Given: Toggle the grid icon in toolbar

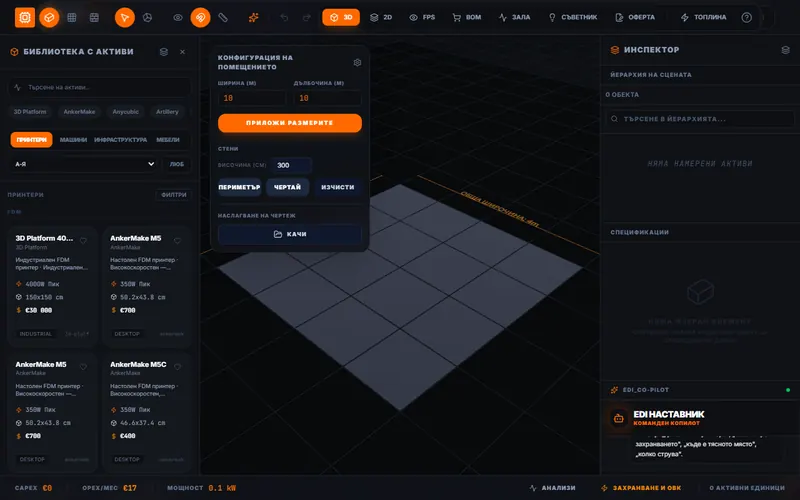Looking at the screenshot, I should coord(72,17).
